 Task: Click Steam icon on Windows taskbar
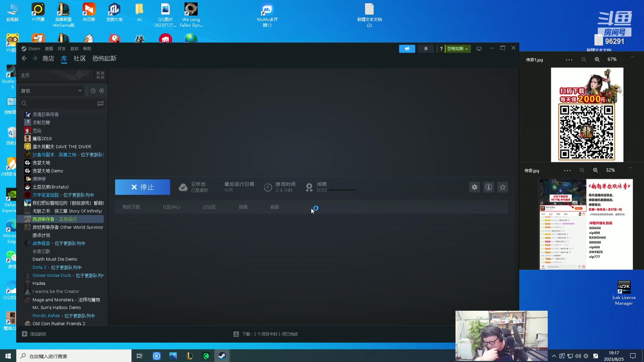(x=222, y=356)
